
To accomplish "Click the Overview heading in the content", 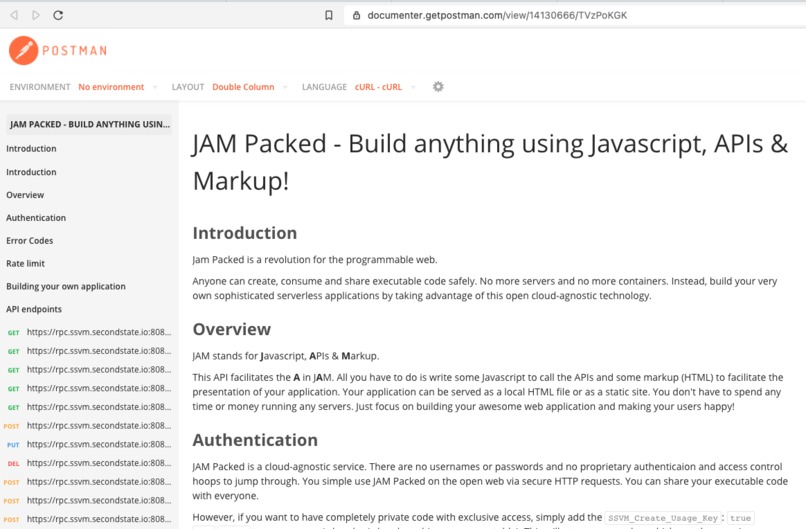I will pos(232,329).
